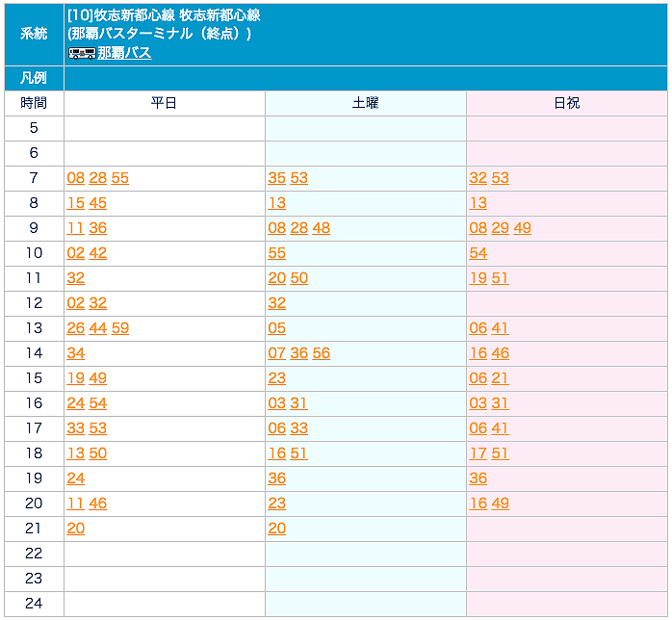Open the 10時 holiday 54 departure
This screenshot has width=672, height=620.
(x=478, y=253)
